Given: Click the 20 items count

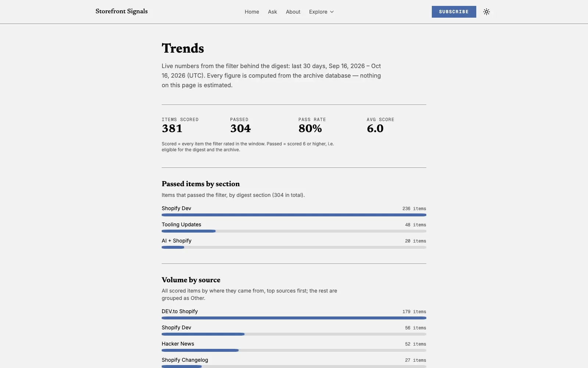Looking at the screenshot, I should point(416,241).
